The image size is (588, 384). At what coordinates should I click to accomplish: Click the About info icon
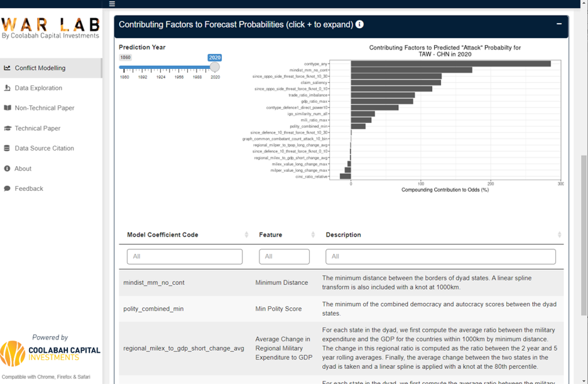coord(8,168)
